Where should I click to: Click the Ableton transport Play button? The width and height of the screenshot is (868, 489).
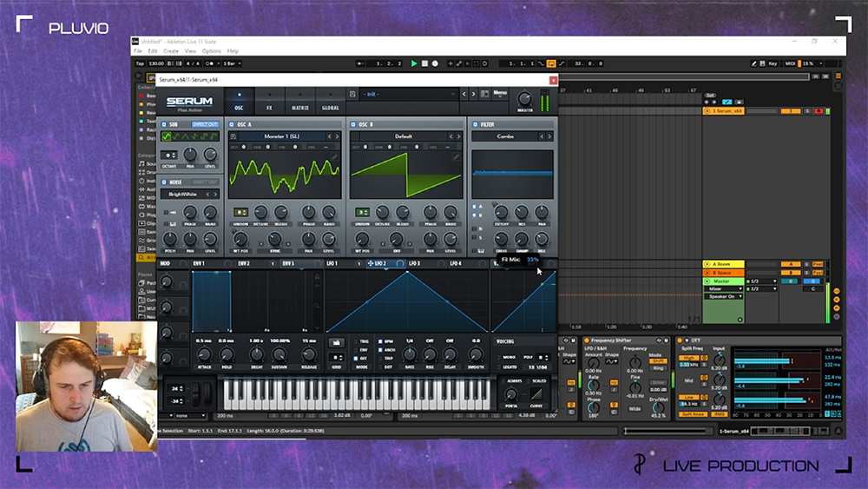coord(413,63)
